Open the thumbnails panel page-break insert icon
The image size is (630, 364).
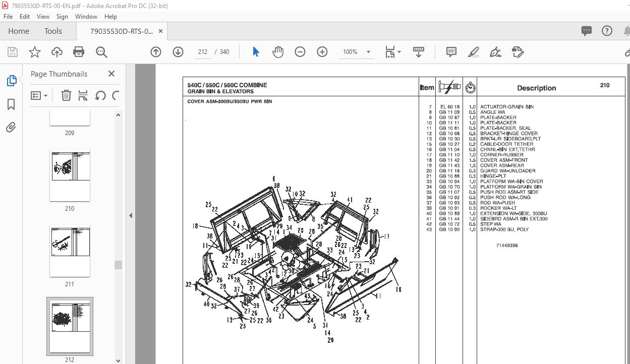coord(83,95)
